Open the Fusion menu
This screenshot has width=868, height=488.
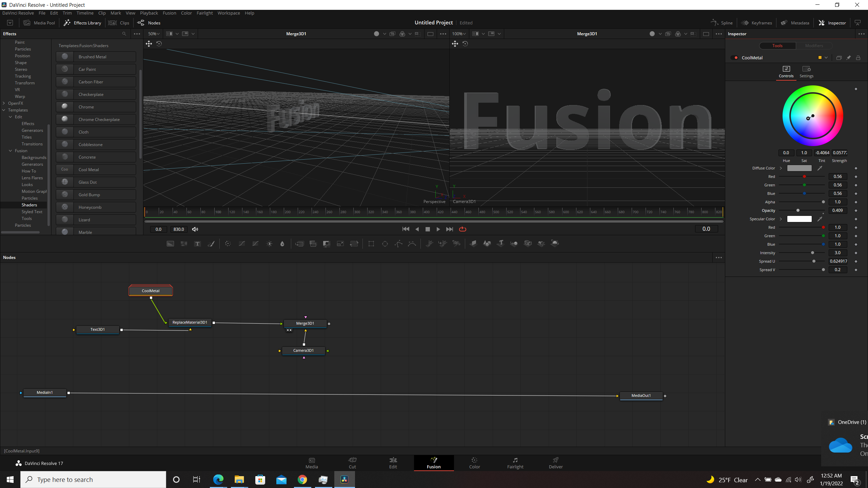169,13
